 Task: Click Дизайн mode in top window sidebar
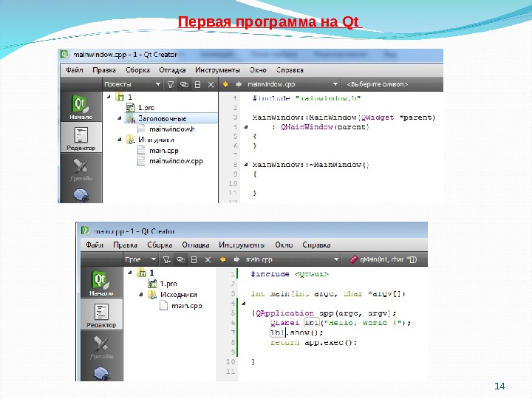[81, 169]
